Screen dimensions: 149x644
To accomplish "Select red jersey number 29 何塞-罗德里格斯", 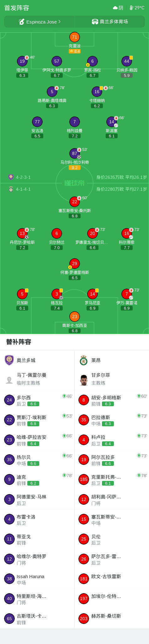I will [75, 263].
